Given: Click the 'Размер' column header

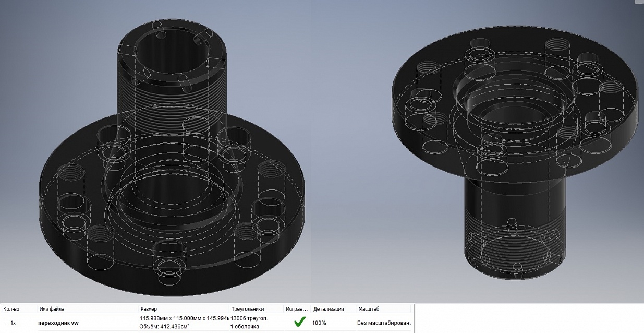Looking at the screenshot, I should [x=184, y=309].
